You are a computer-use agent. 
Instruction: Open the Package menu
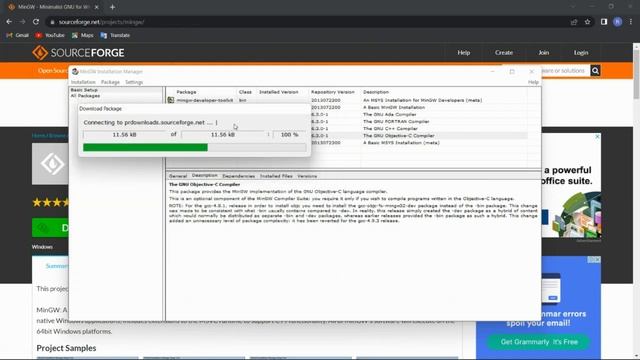coord(110,82)
